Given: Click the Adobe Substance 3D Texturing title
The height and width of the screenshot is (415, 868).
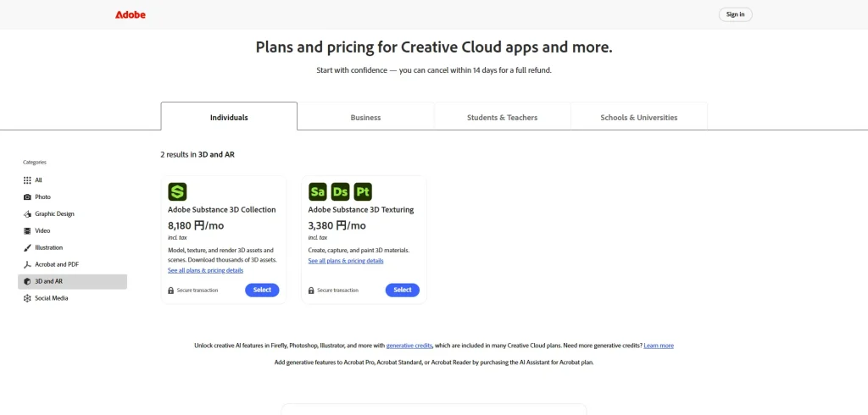Looking at the screenshot, I should [361, 210].
